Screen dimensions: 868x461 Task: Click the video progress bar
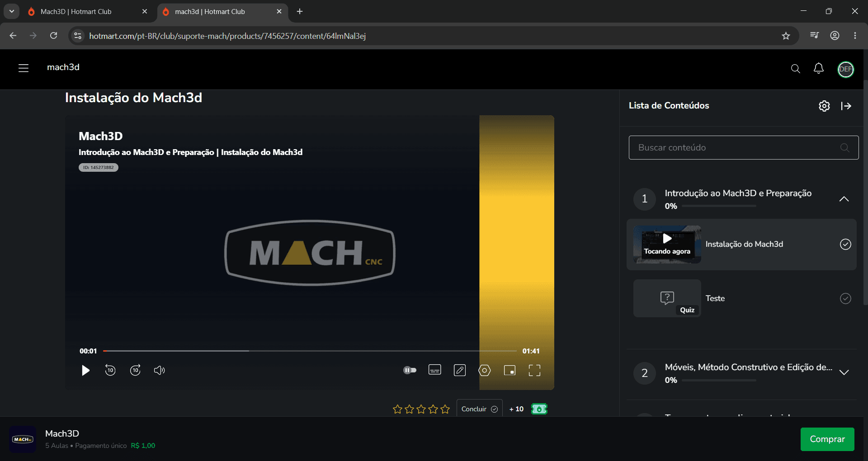[310, 351]
